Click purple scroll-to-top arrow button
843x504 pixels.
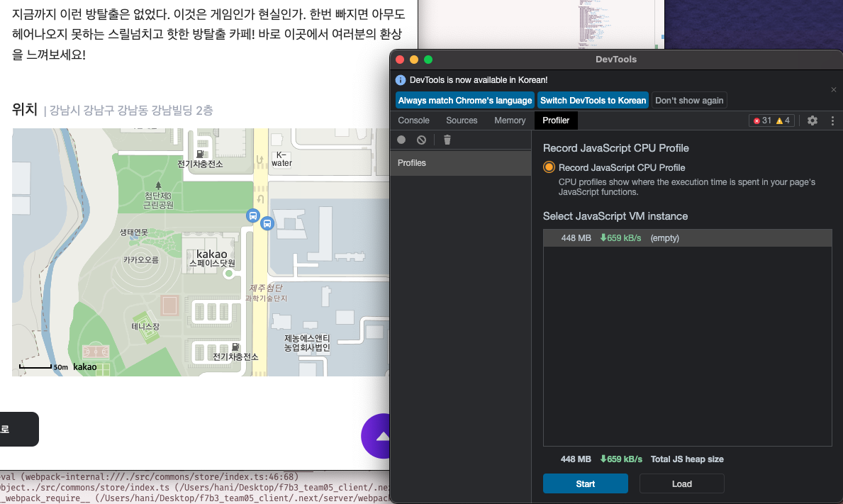pyautogui.click(x=376, y=436)
